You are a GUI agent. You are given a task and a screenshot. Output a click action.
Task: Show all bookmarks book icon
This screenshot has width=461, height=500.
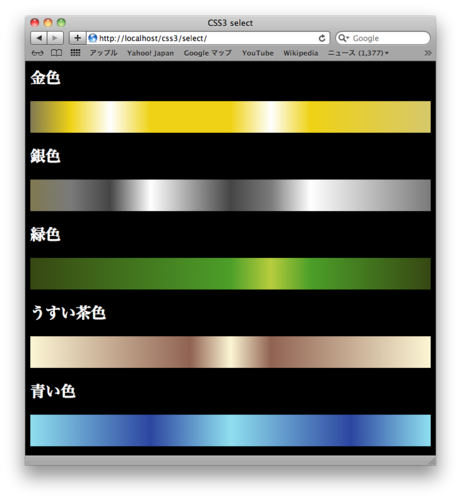(x=56, y=53)
